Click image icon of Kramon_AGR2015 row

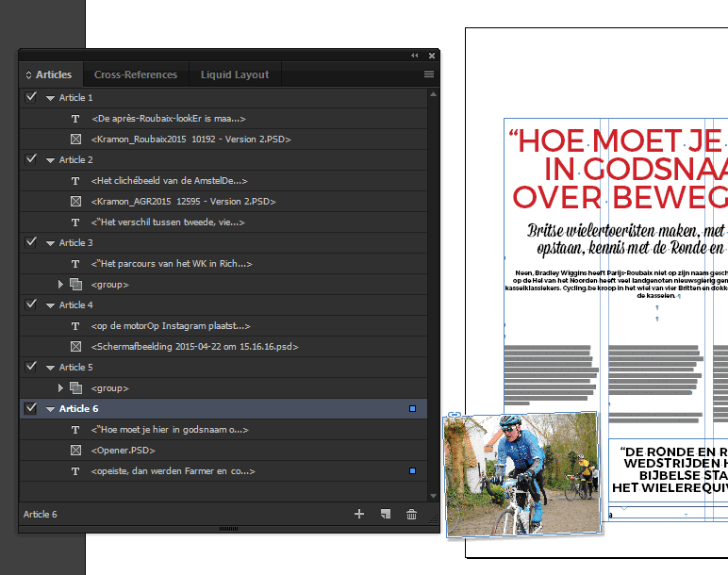coord(75,202)
